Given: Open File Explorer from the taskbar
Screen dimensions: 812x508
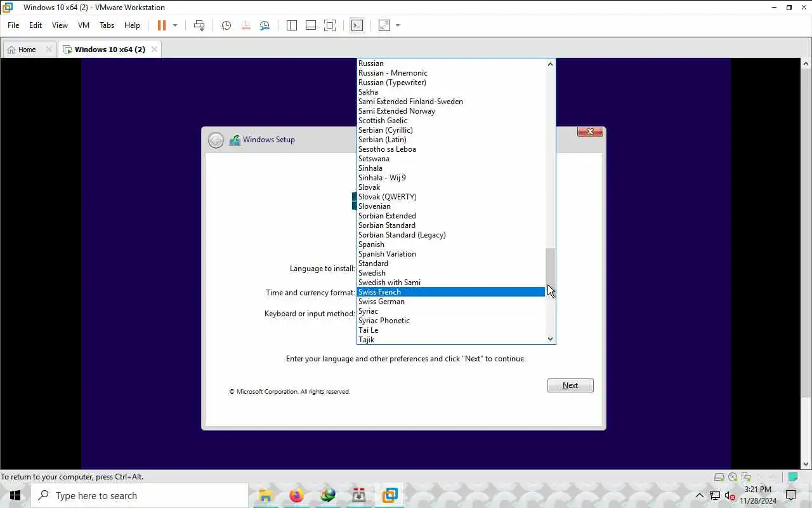Looking at the screenshot, I should pos(265,495).
